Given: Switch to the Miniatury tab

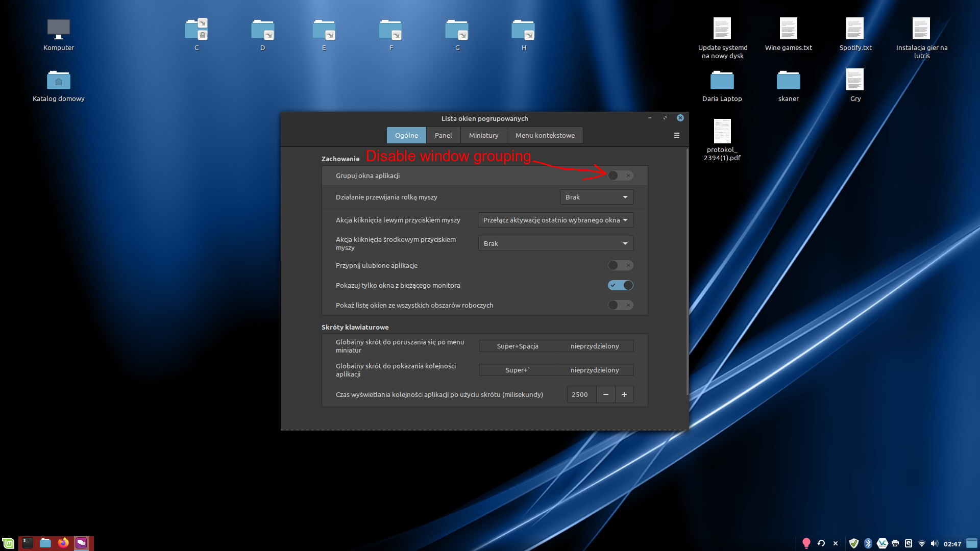Looking at the screenshot, I should pyautogui.click(x=483, y=135).
